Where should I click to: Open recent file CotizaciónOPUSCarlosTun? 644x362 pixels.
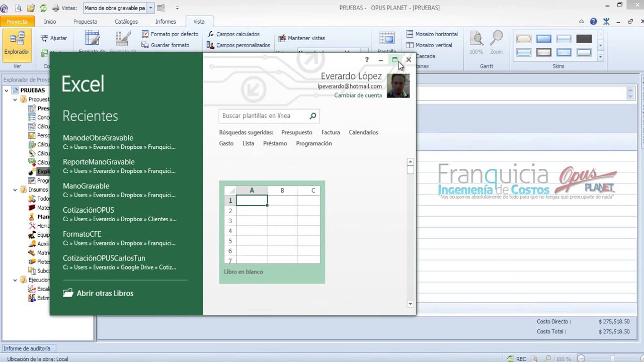pos(119,263)
